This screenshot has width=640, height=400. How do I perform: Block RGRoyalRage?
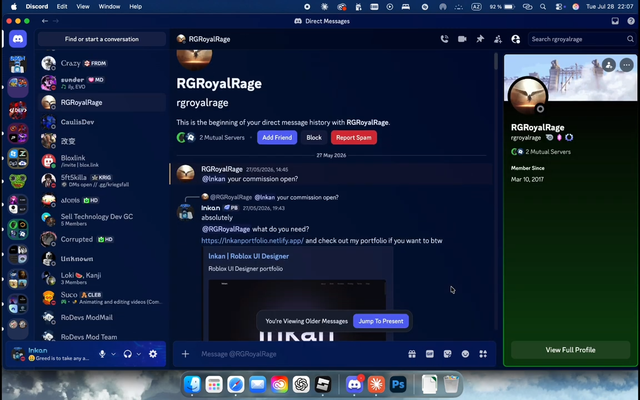pos(314,138)
